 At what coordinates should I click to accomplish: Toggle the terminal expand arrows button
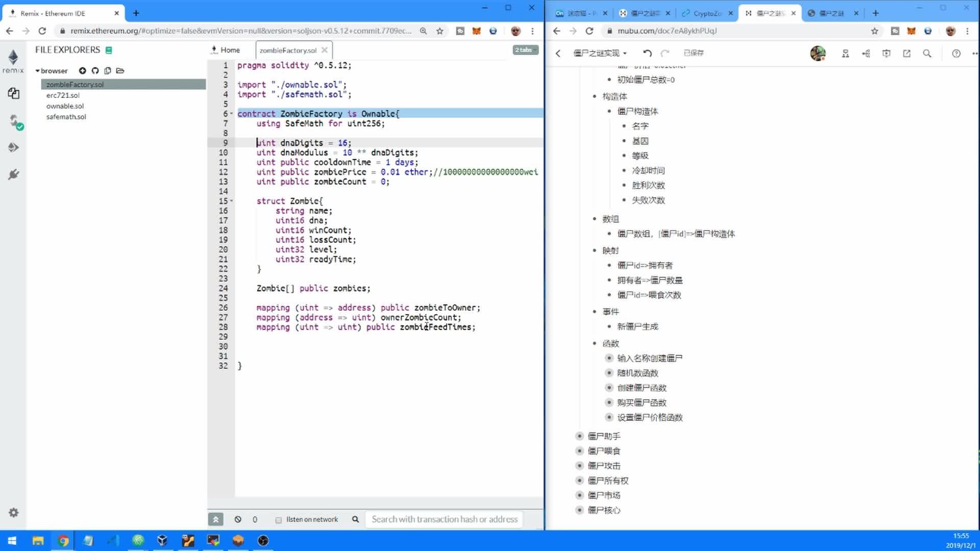[x=215, y=519]
